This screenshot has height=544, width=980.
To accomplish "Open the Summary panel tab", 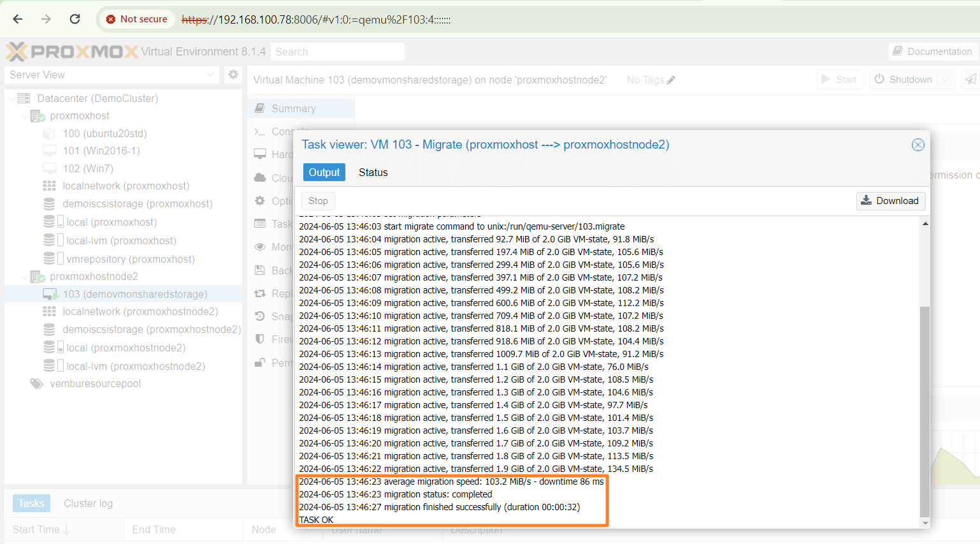I will (x=301, y=108).
